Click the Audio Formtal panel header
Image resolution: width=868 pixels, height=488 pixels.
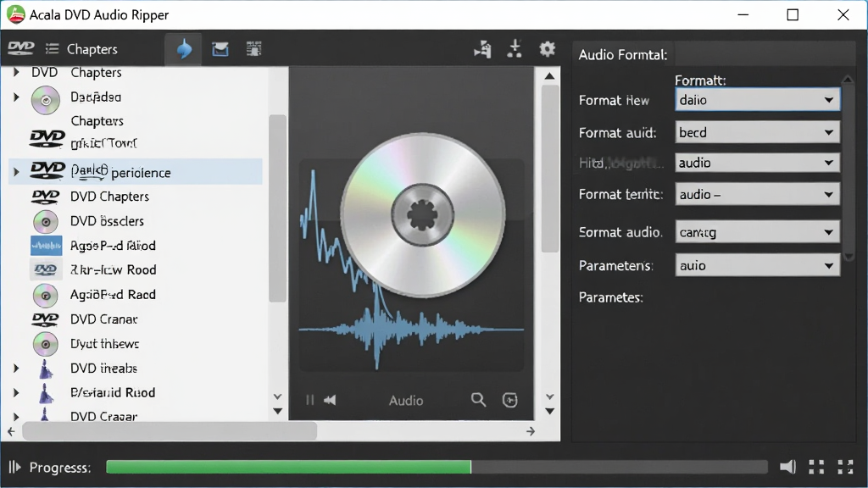coord(623,55)
